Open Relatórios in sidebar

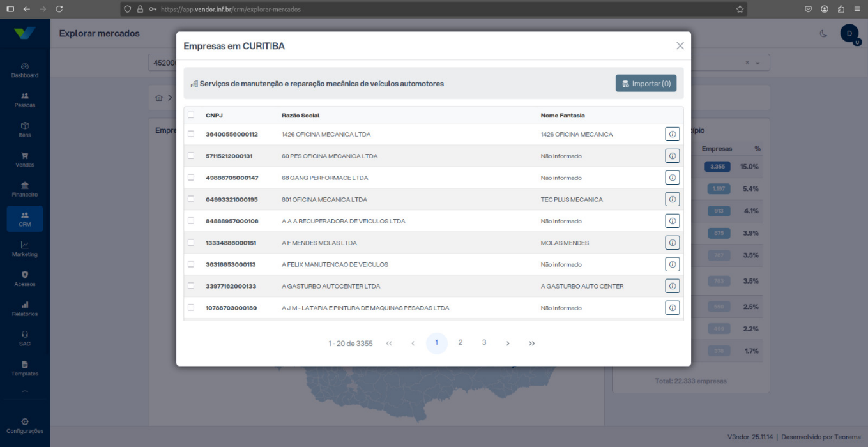tap(25, 309)
